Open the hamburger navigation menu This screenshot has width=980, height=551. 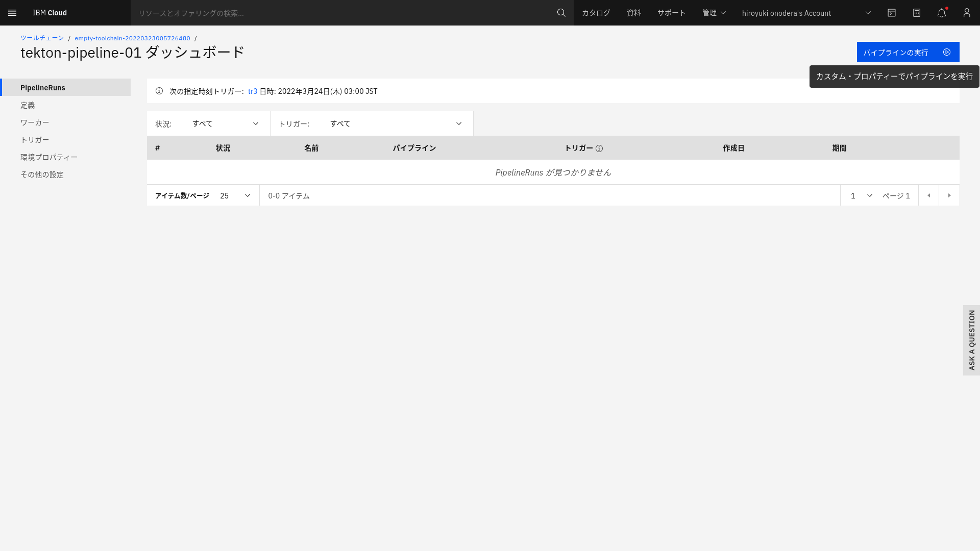click(x=12, y=13)
